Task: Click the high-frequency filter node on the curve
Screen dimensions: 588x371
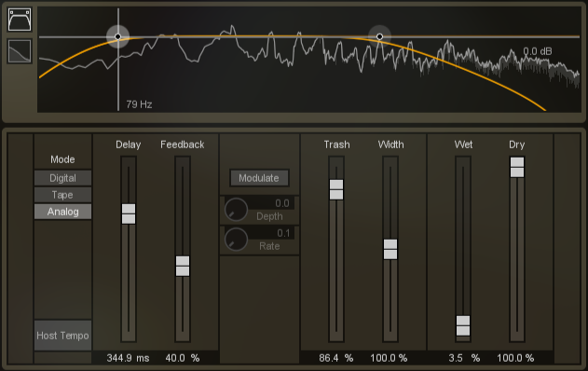Action: tap(379, 36)
